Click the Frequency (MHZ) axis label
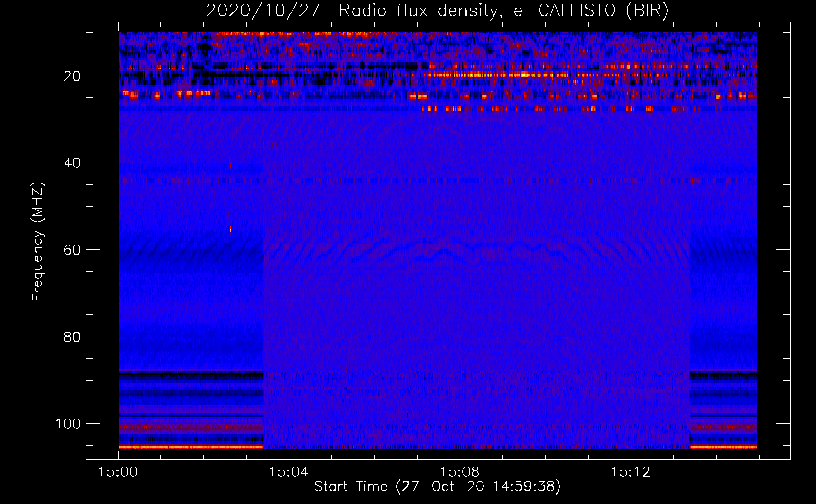The width and height of the screenshot is (816, 504). pos(38,241)
